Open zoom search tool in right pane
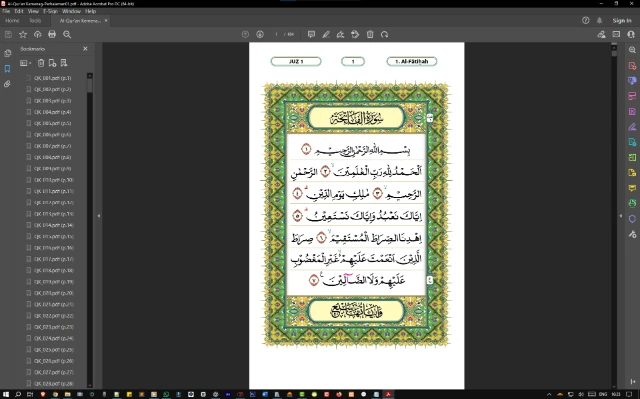640x399 pixels. pyautogui.click(x=632, y=50)
